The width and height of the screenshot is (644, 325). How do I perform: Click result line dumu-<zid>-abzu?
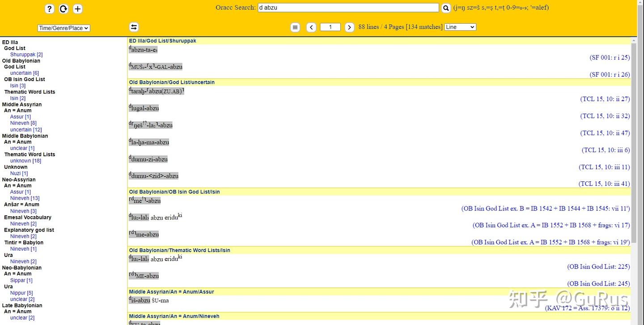(x=153, y=175)
